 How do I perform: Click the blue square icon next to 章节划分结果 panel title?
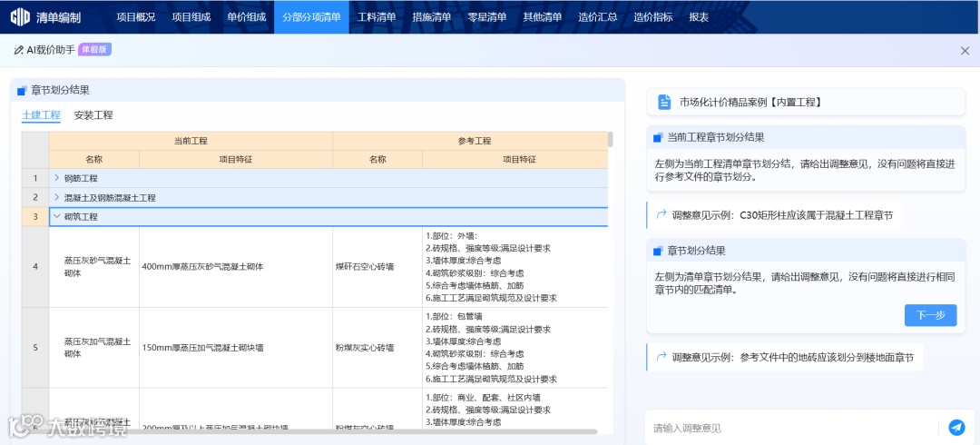[x=22, y=90]
